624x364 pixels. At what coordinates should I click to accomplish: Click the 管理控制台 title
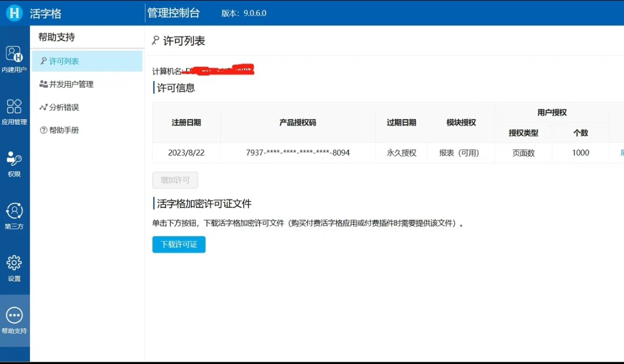pyautogui.click(x=173, y=13)
